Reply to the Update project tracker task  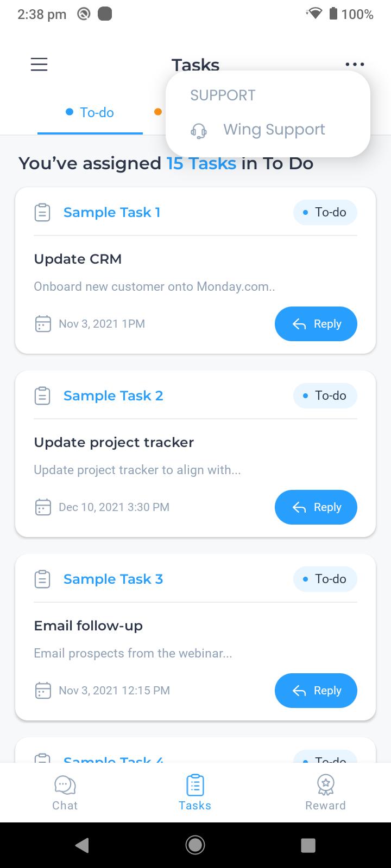coord(316,507)
